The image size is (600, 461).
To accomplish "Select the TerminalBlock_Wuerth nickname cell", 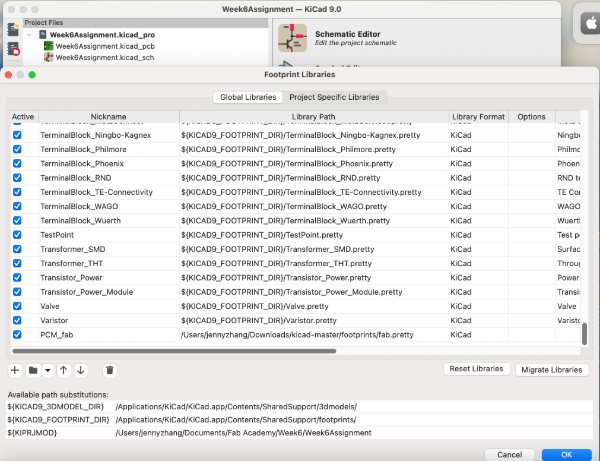I will click(109, 221).
